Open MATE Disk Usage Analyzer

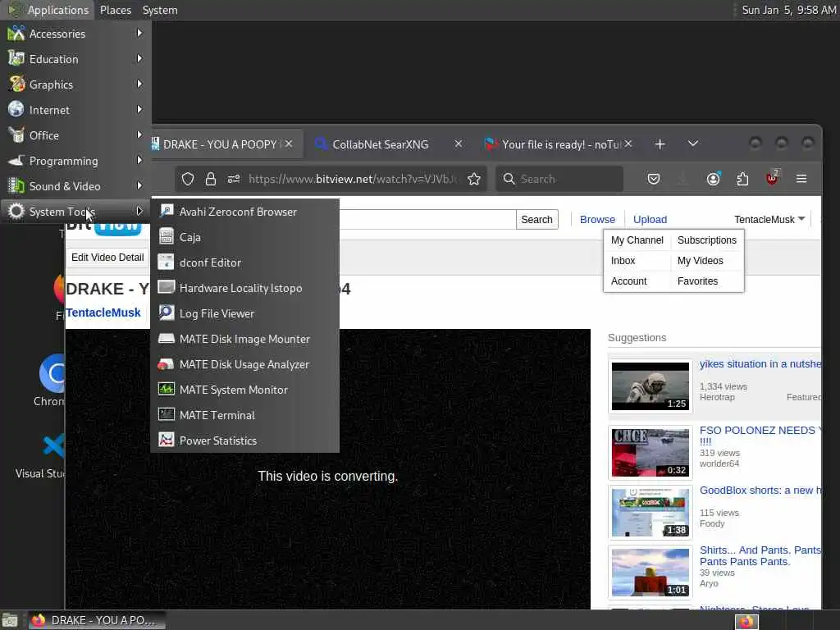pos(244,364)
